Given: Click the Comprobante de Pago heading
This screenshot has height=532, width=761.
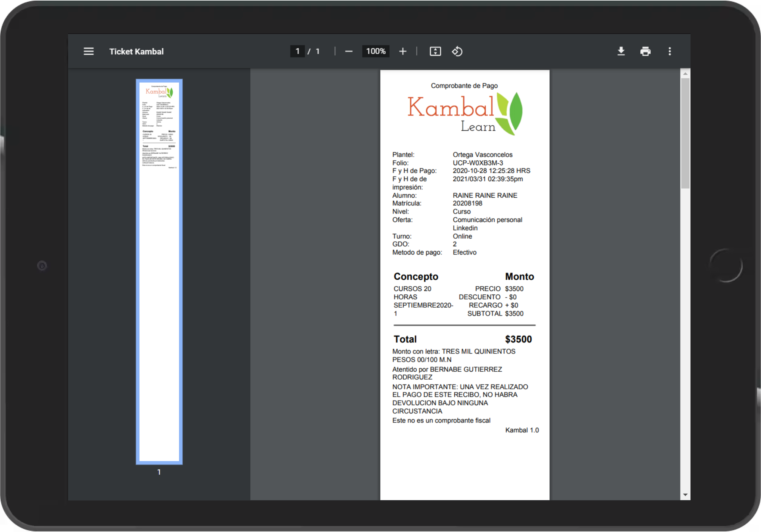Looking at the screenshot, I should tap(464, 86).
